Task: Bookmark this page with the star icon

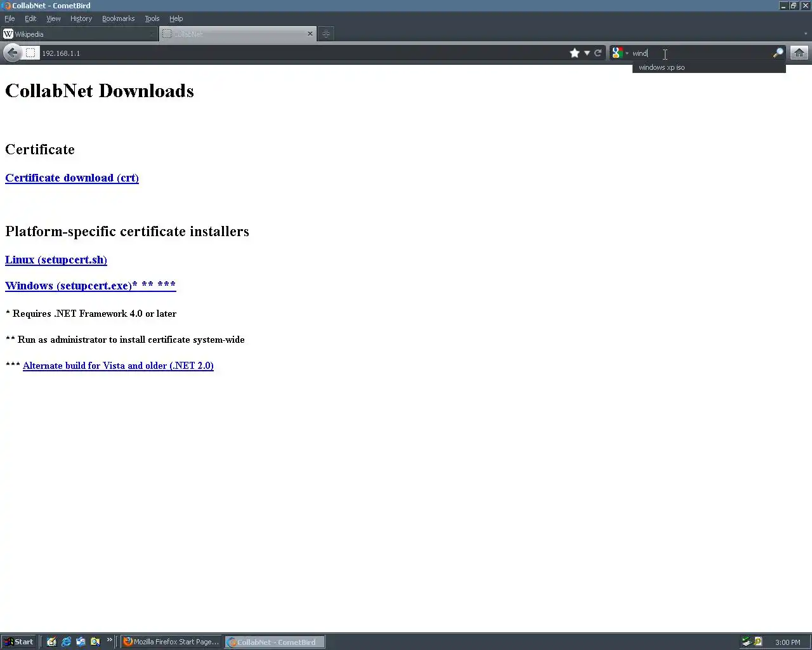Action: pyautogui.click(x=575, y=53)
